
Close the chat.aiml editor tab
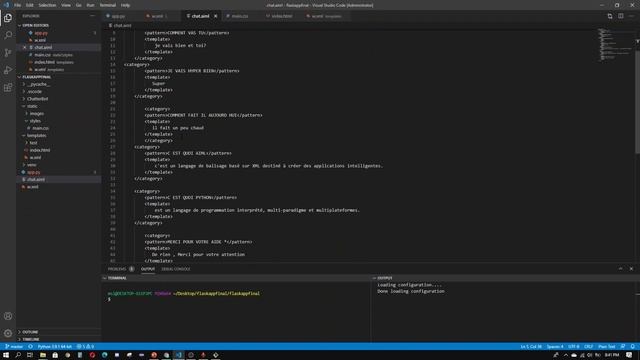pos(216,16)
